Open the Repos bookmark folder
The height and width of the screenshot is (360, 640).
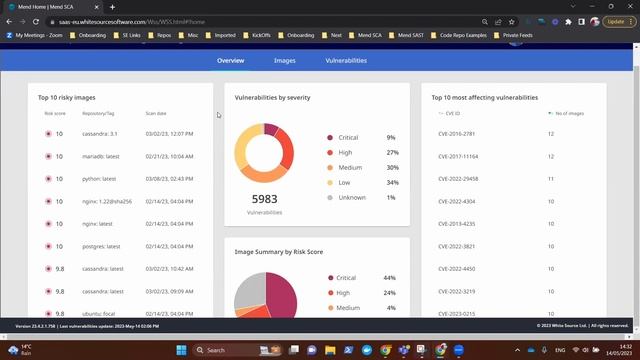coord(160,36)
